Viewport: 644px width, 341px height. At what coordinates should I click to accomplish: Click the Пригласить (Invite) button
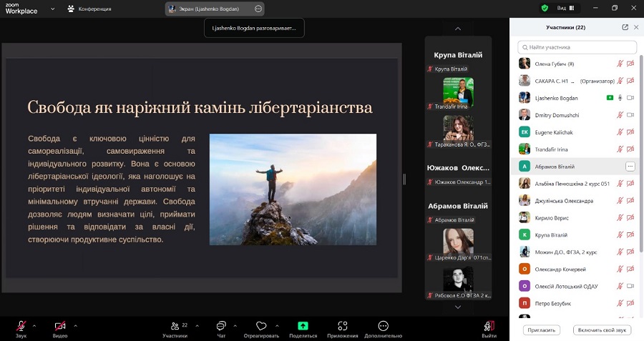click(541, 330)
